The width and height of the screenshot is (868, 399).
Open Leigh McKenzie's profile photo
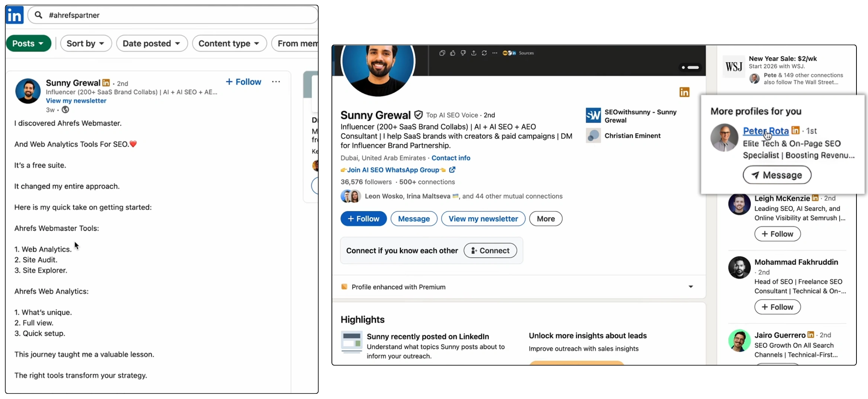pyautogui.click(x=739, y=204)
